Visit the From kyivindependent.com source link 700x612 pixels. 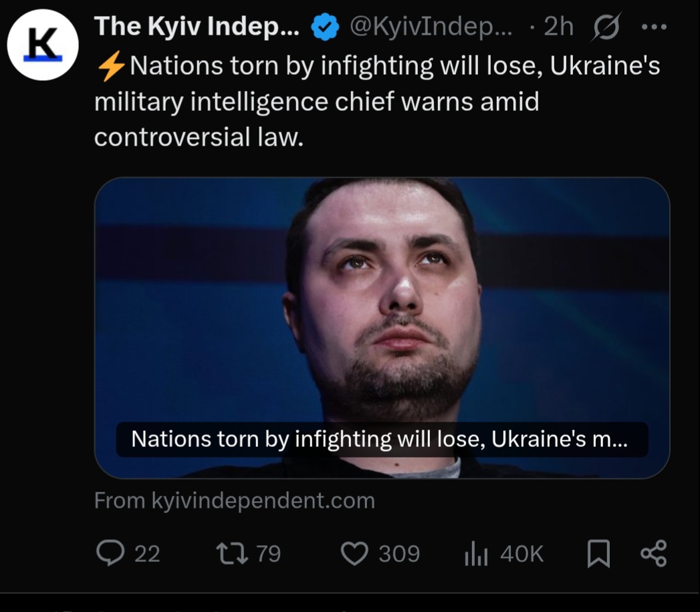coord(234,500)
